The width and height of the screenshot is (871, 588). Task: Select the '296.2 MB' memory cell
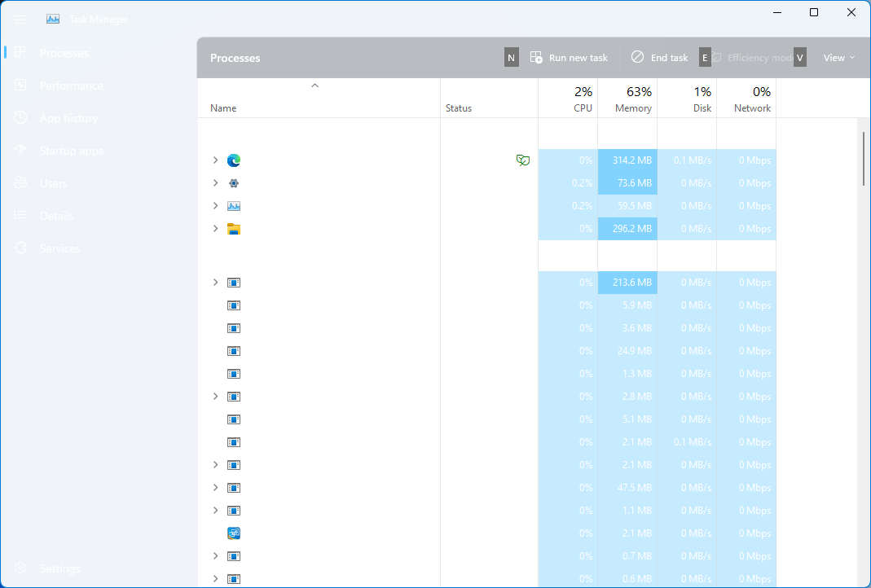(x=627, y=229)
